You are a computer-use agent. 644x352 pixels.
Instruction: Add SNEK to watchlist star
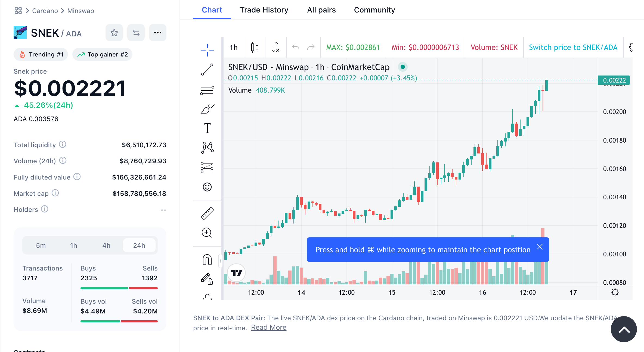[x=114, y=33]
